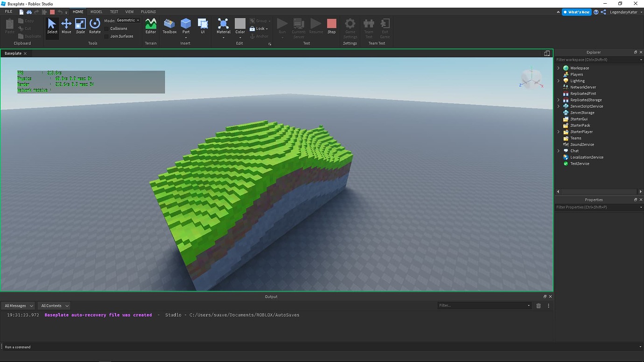Open the Material manager

point(223,26)
